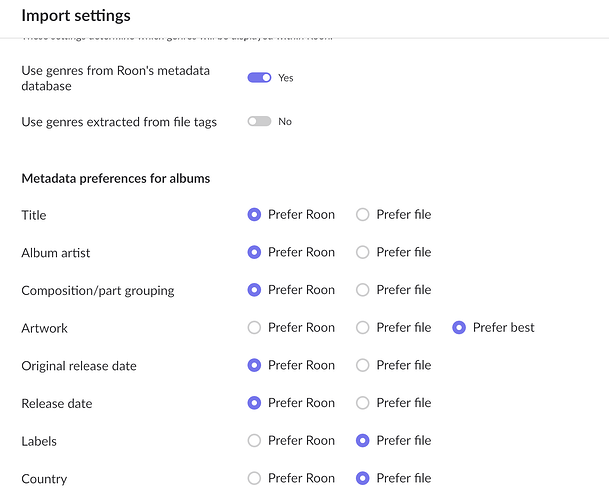Pick Prefer file for Release date
This screenshot has width=609, height=500.
363,403
